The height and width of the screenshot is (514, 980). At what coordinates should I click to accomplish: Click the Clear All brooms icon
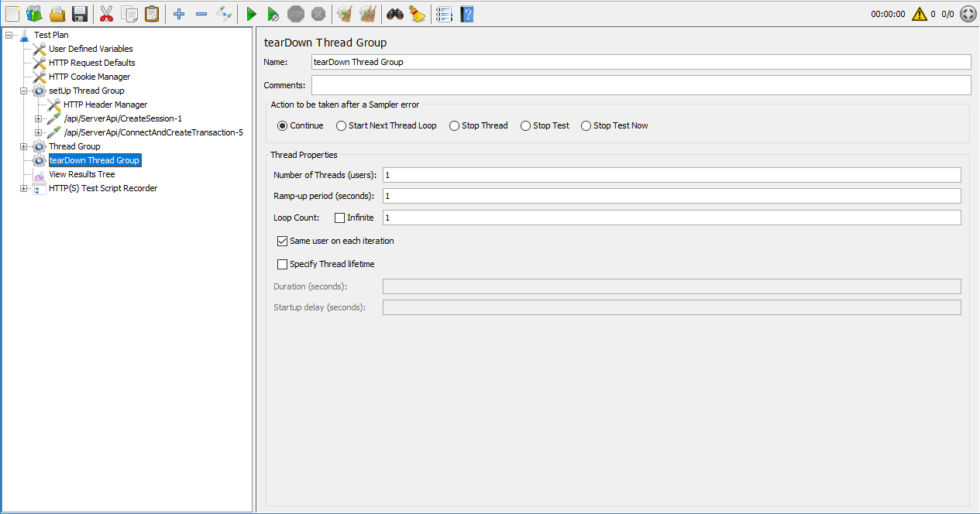(368, 14)
